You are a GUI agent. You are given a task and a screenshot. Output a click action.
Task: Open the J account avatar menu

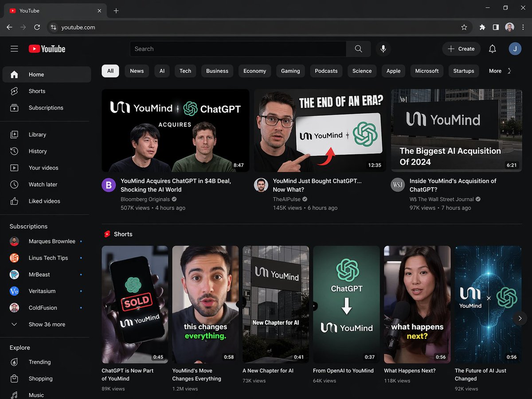click(x=515, y=49)
